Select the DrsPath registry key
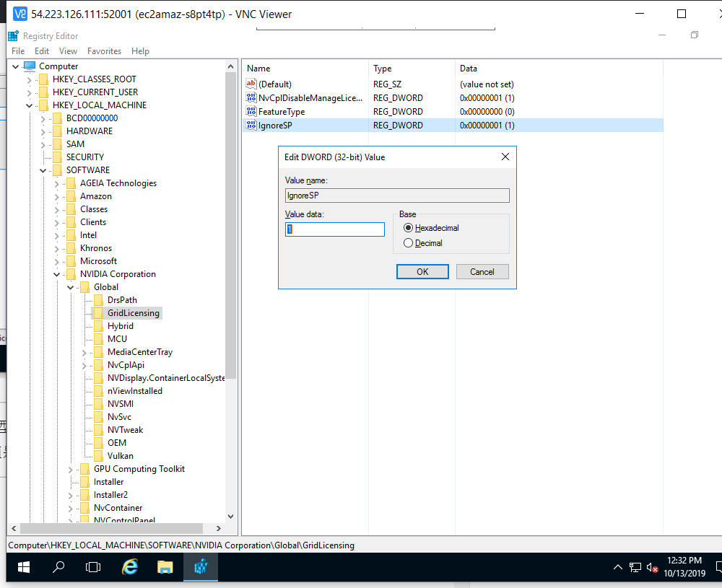This screenshot has width=722, height=588. [122, 300]
